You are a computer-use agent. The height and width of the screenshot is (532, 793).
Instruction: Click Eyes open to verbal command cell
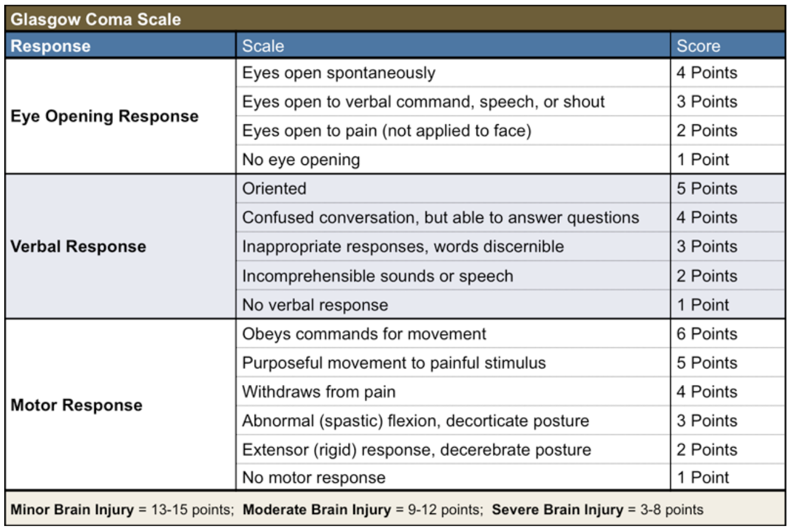coord(453,102)
